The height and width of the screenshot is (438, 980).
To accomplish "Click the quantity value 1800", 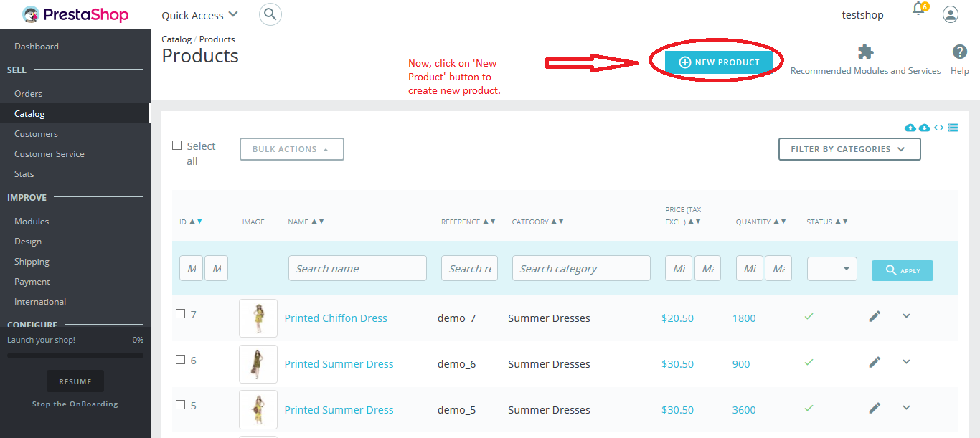I will point(744,318).
